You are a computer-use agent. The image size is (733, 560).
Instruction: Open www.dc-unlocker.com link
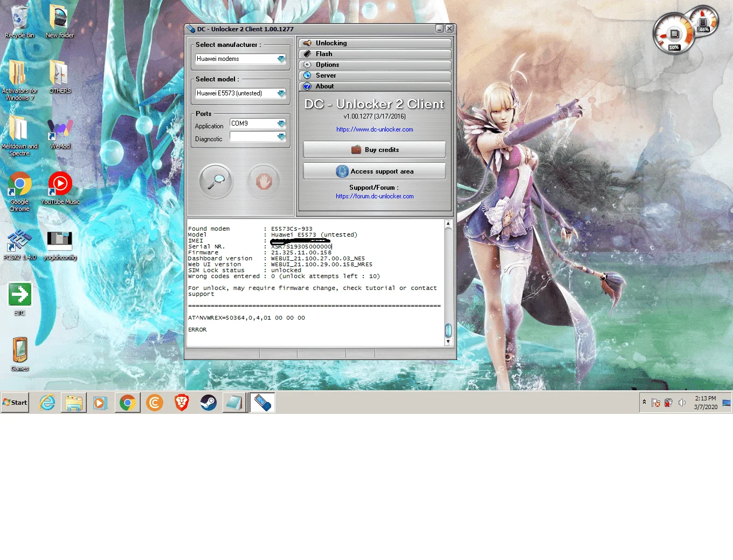point(375,129)
